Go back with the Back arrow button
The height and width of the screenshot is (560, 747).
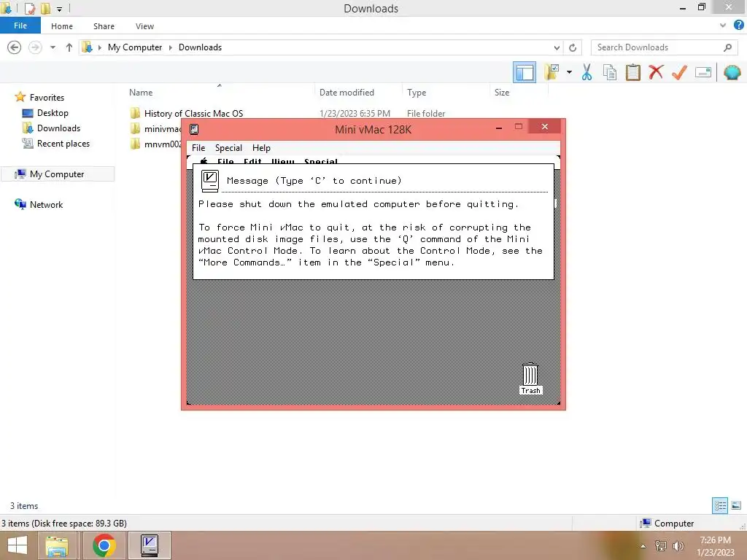[15, 47]
